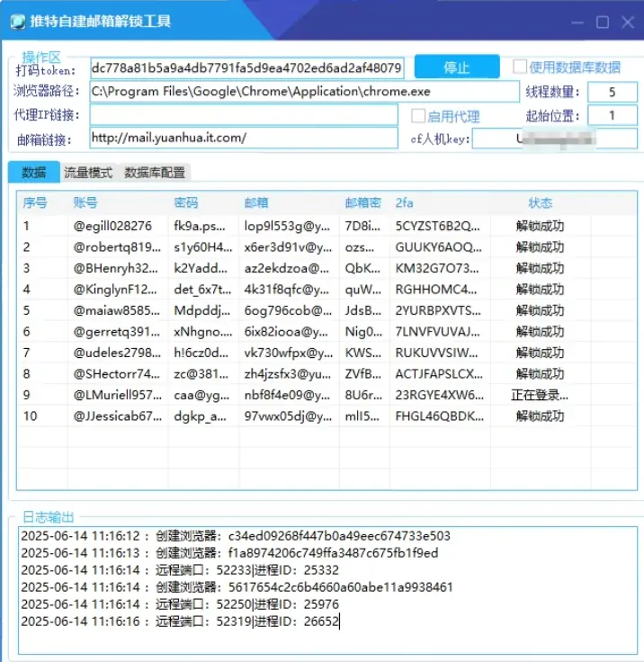Click password cell det_6x7t...
Viewport: 644px width, 662px height.
coord(202,290)
